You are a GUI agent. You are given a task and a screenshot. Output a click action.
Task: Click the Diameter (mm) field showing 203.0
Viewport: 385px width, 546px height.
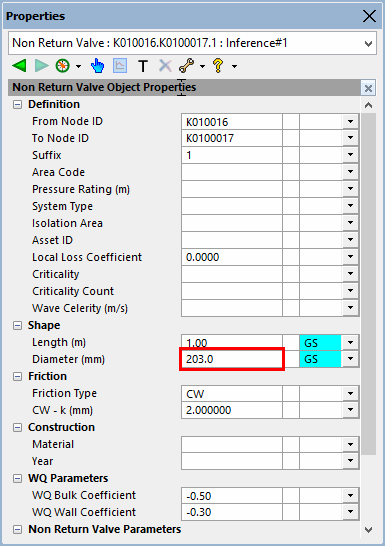[232, 359]
